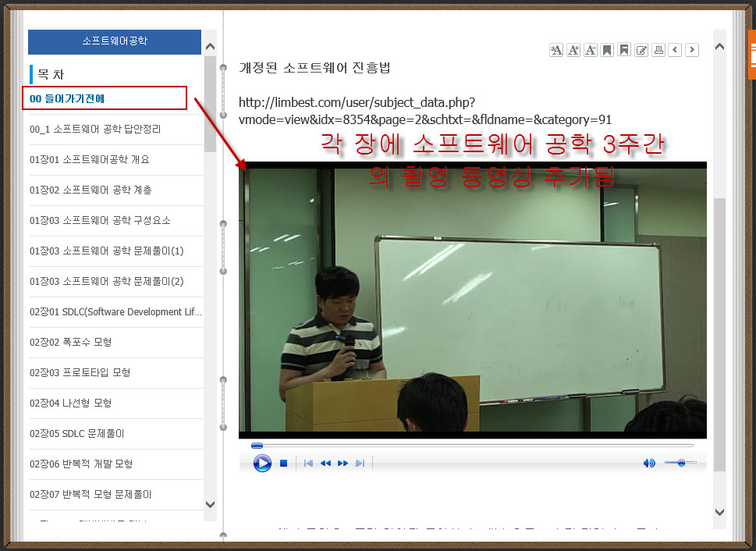The image size is (756, 551).
Task: Open 02장04 나선형 모형
Action: 116,403
